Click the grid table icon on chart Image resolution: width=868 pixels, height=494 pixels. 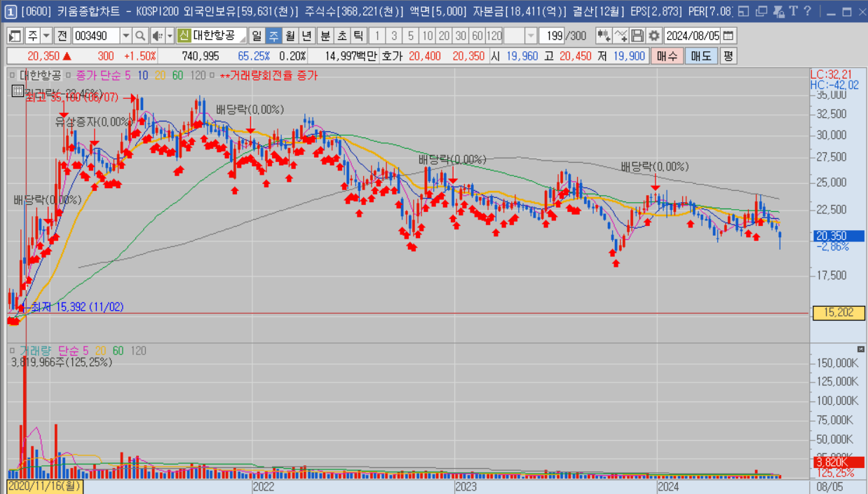click(18, 90)
